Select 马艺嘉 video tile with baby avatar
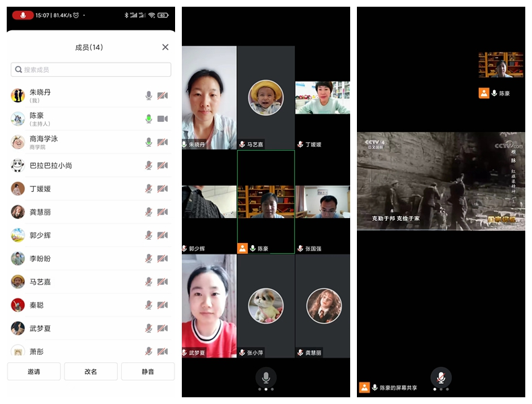This screenshot has width=532, height=404. click(266, 98)
